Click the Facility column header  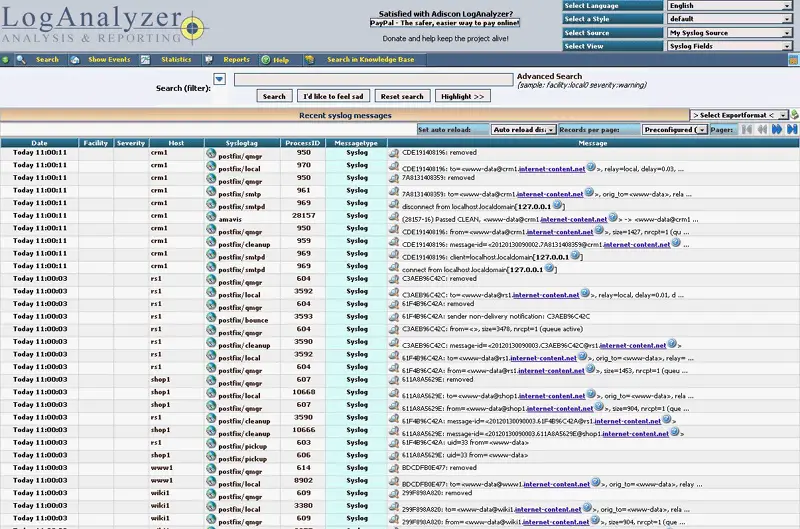point(95,143)
